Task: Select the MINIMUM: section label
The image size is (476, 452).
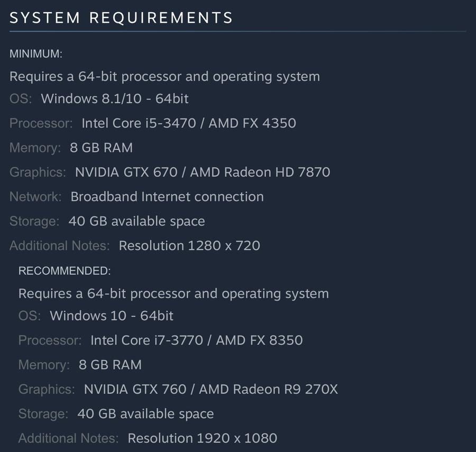Action: 36,54
